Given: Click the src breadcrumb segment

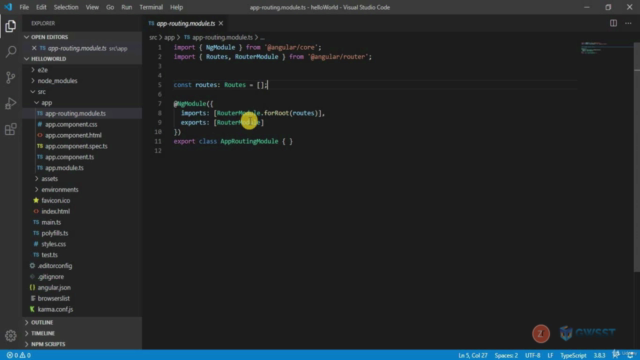Looking at the screenshot, I should (153, 37).
